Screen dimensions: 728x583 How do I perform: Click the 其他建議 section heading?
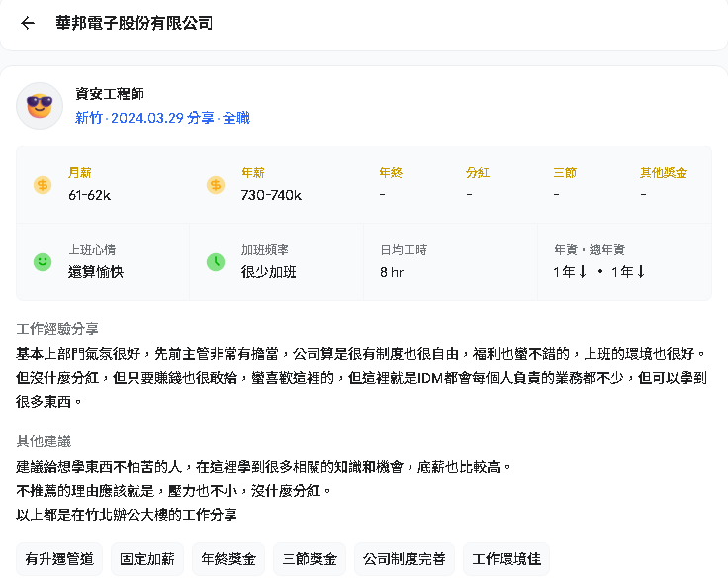(x=44, y=440)
